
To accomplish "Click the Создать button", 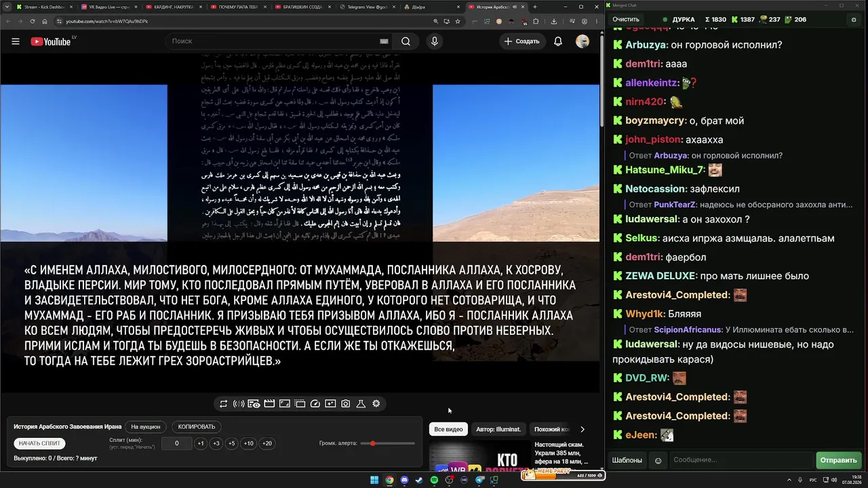I will (521, 41).
